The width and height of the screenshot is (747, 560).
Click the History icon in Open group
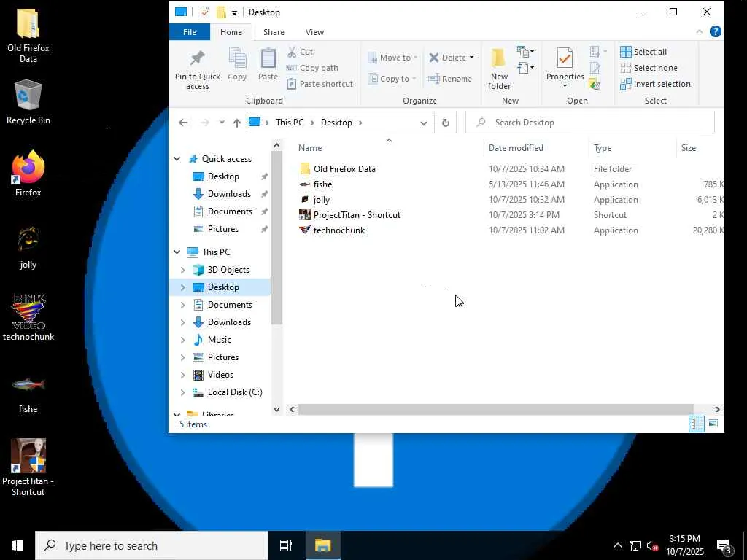(595, 85)
